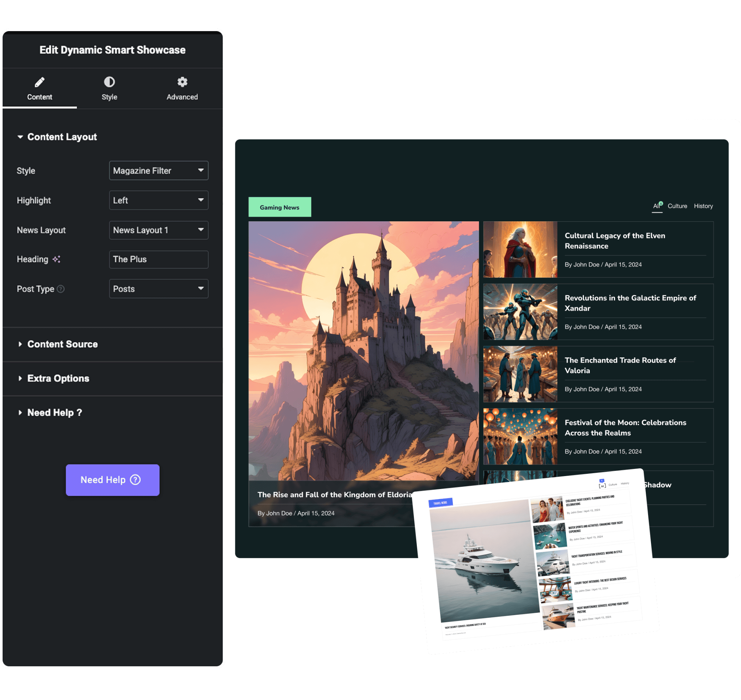Click the Post Type help question icon

click(x=61, y=289)
